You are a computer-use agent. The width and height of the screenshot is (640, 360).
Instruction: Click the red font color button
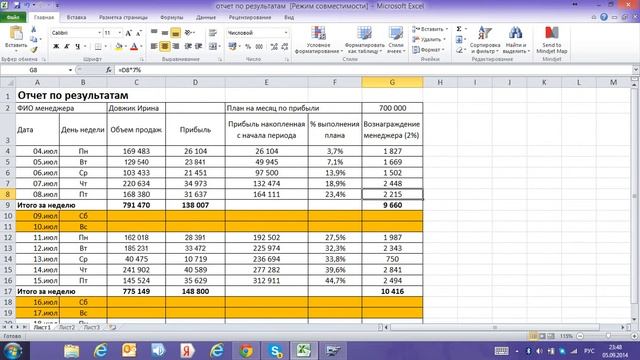134,47
